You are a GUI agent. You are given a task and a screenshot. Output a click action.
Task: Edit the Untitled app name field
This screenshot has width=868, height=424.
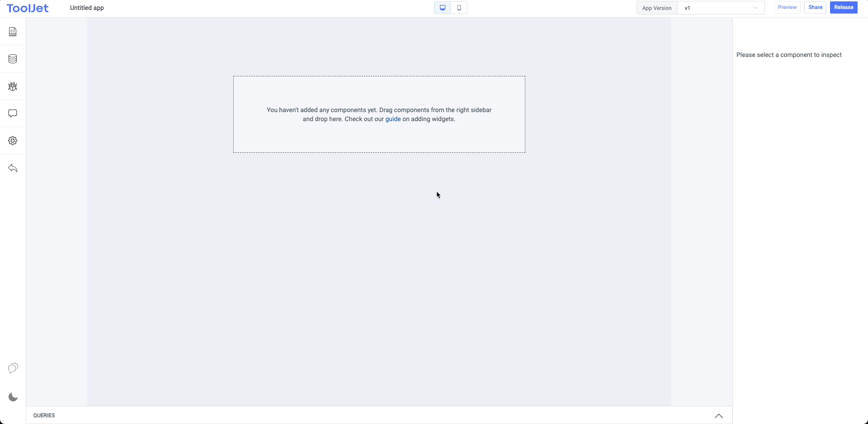coord(87,8)
